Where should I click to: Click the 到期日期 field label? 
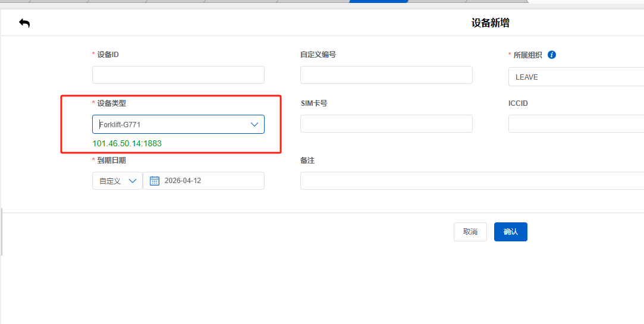coord(111,161)
